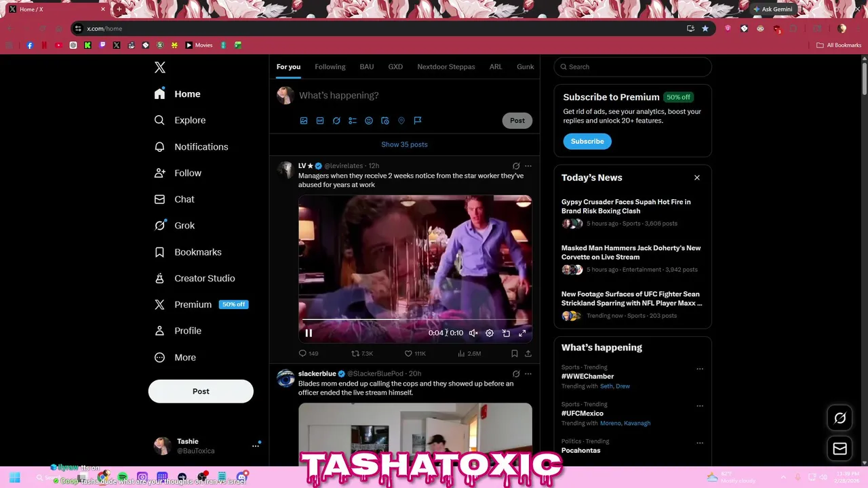The height and width of the screenshot is (488, 868).
Task: Open the Movies bookmark
Action: coord(199,45)
